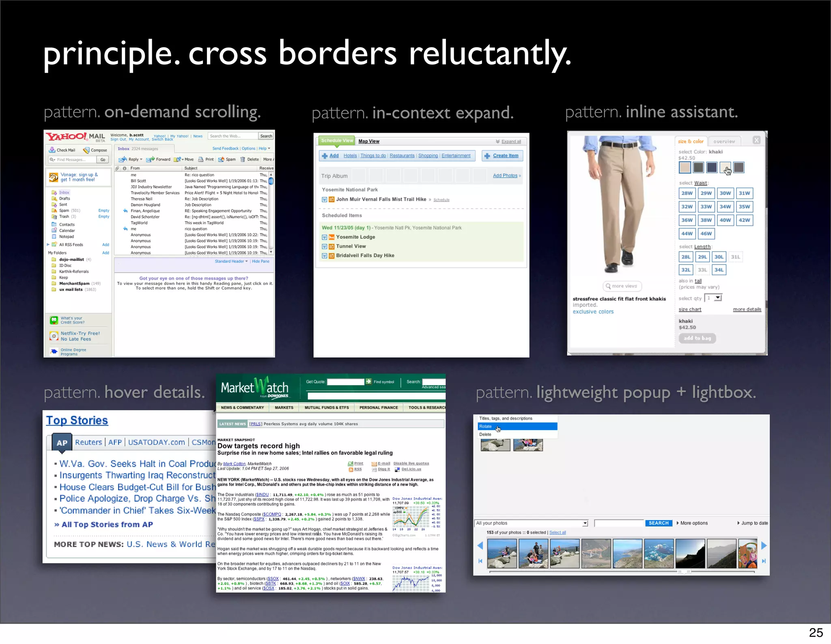Click the Compose mail icon
This screenshot has height=644, width=831.
coord(86,150)
